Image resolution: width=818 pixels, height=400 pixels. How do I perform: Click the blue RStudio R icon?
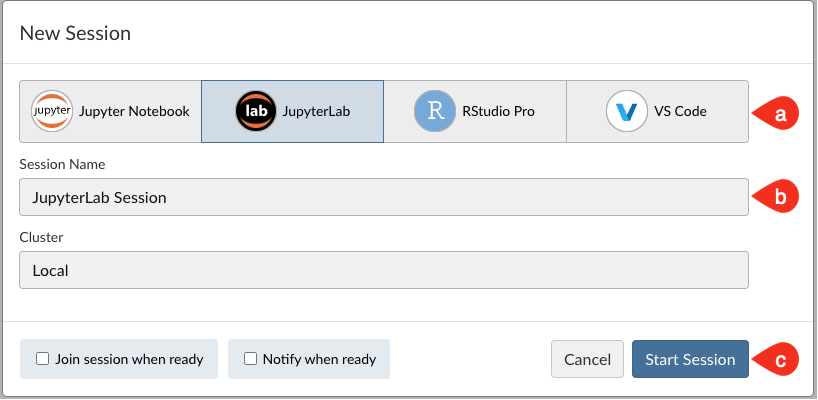[x=435, y=111]
